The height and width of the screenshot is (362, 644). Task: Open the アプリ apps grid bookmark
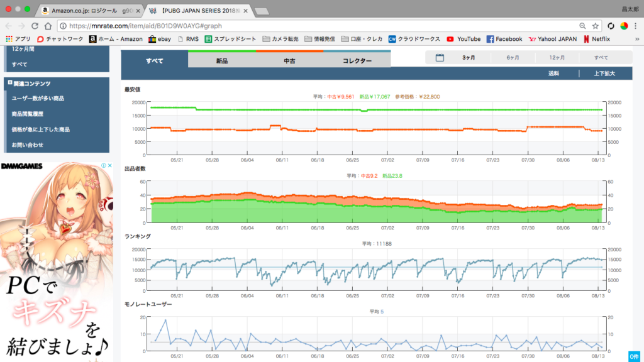18,39
